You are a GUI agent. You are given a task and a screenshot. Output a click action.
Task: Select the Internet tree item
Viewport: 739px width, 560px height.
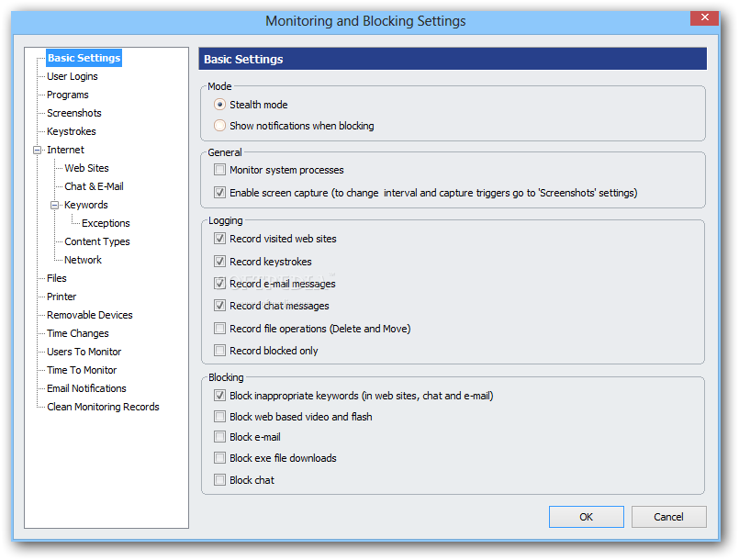[x=65, y=150]
